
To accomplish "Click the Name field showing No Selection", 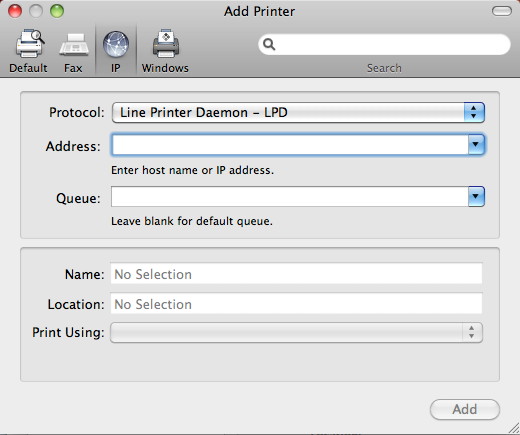I will (x=296, y=274).
